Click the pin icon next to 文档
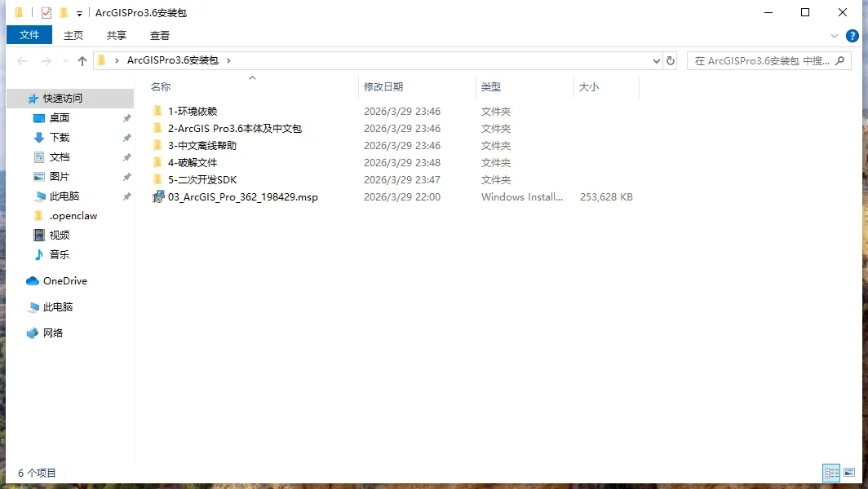Viewport: 868px width, 489px height. pos(126,157)
